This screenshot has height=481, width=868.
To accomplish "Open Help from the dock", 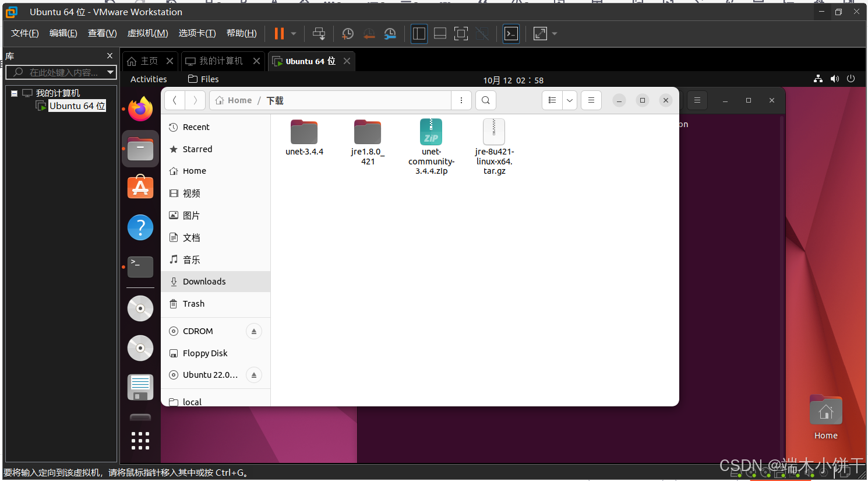I will pyautogui.click(x=140, y=227).
